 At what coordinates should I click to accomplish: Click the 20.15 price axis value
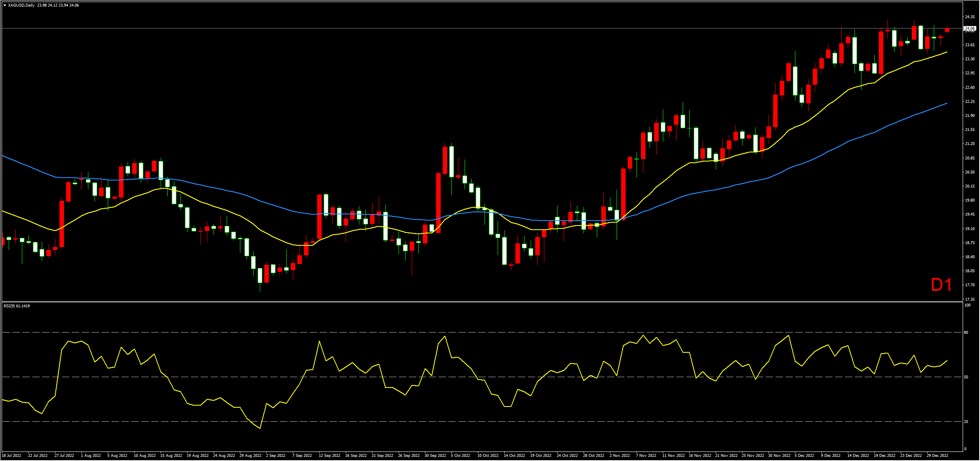970,186
